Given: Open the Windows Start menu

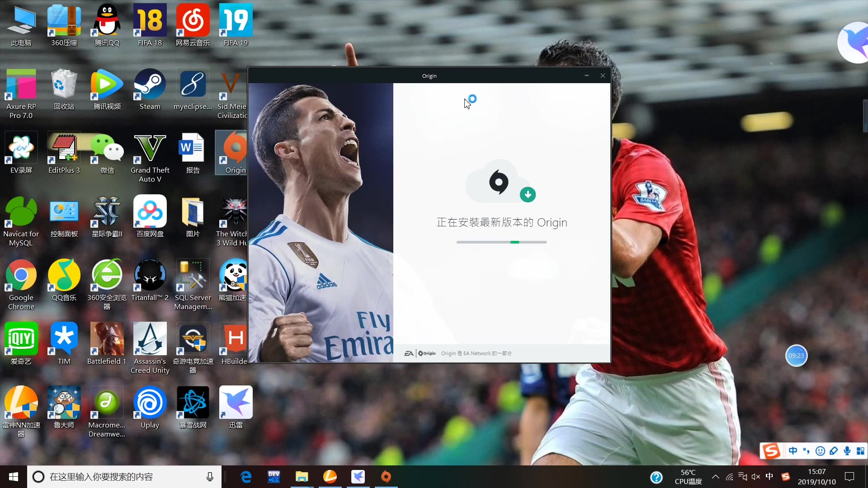Looking at the screenshot, I should pyautogui.click(x=14, y=477).
